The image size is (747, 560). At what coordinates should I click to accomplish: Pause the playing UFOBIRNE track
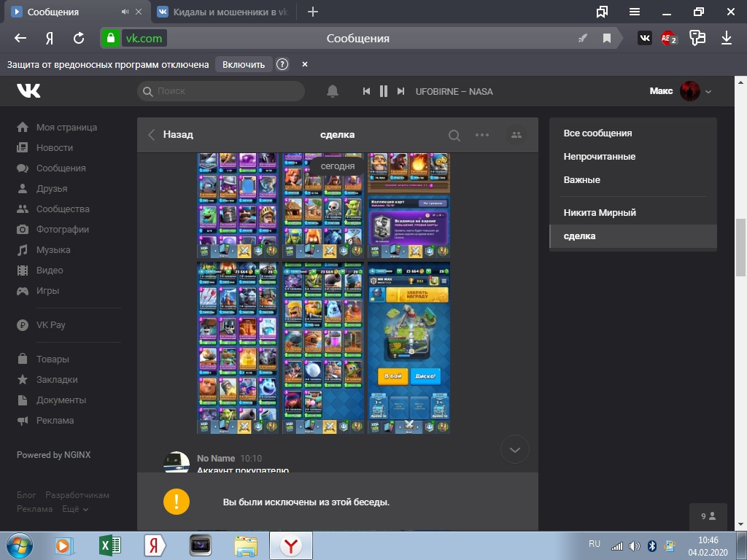click(384, 91)
